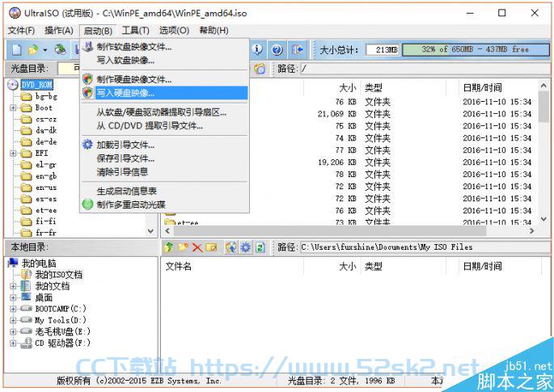Click the info (i) toolbar icon
Viewport: 554px width, 392px height.
pyautogui.click(x=257, y=49)
